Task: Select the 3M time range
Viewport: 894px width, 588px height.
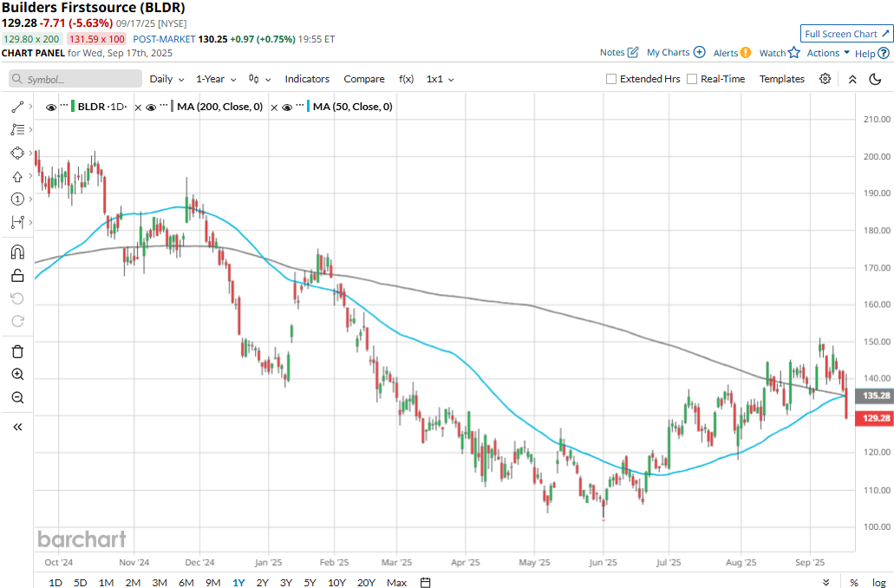Action: (x=160, y=582)
